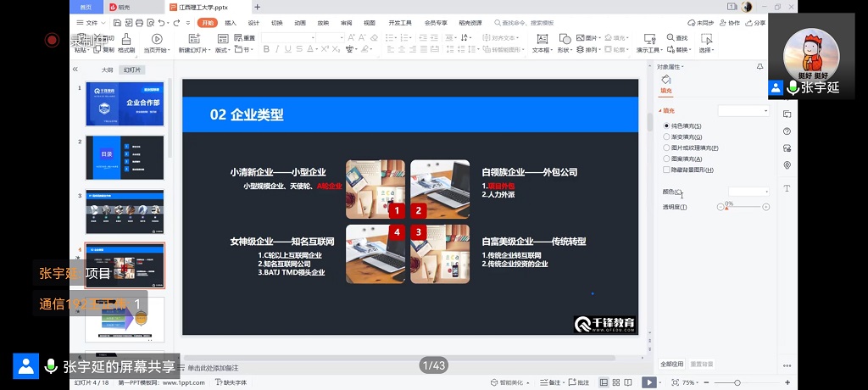This screenshot has height=390, width=868.
Task: Switch to reading view icon in status bar
Action: (x=628, y=382)
